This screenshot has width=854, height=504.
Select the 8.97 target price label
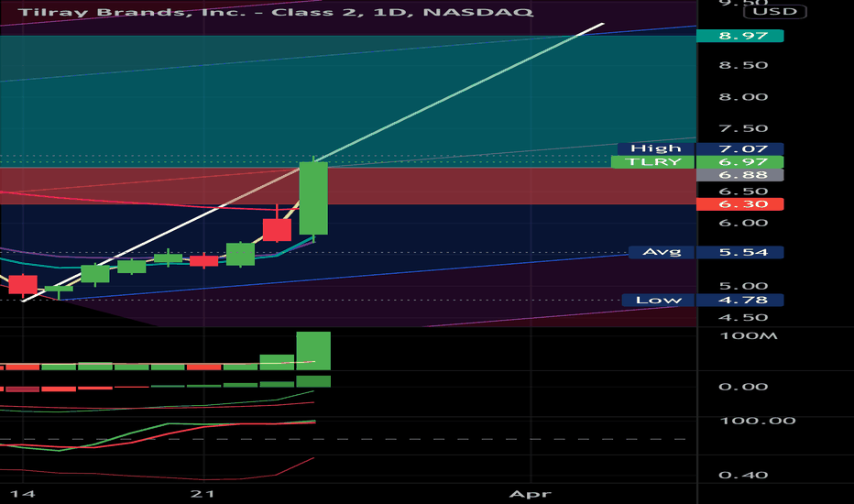[740, 36]
